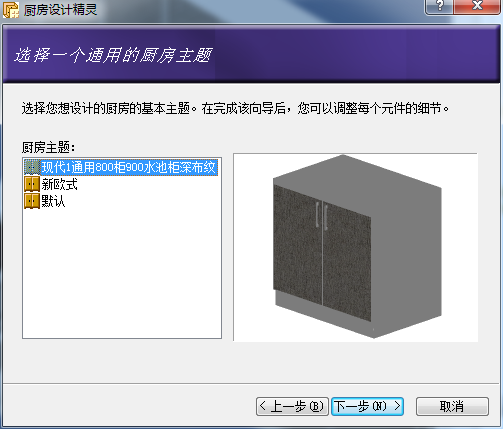This screenshot has width=503, height=429.
Task: Click the cabinet 3D preview image
Action: coord(355,247)
